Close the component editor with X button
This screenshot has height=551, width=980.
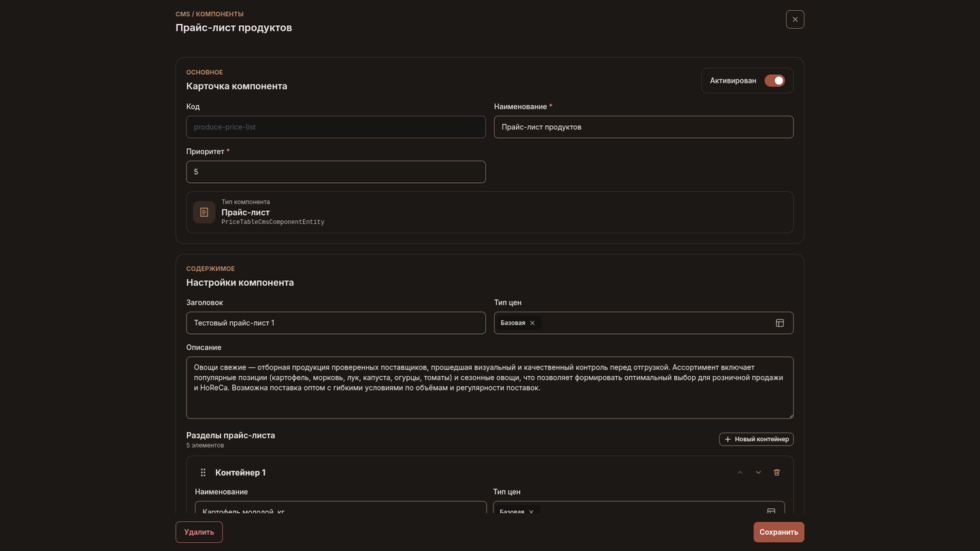click(x=795, y=19)
